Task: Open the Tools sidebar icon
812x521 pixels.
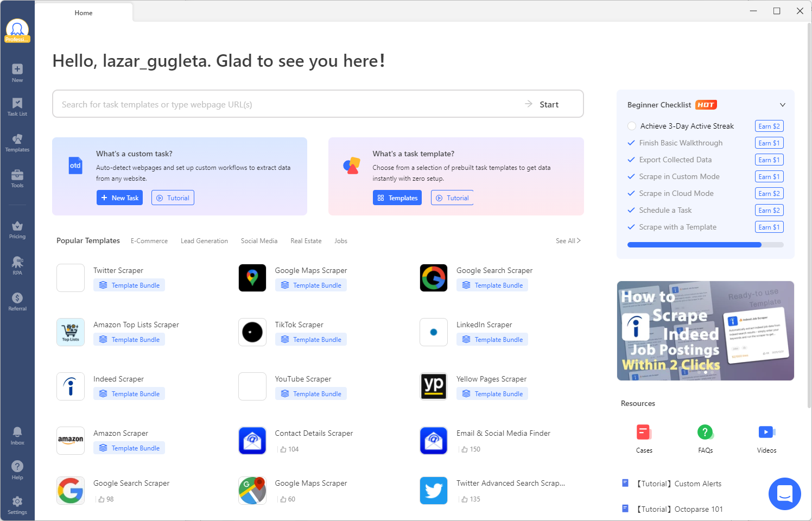Action: (17, 175)
